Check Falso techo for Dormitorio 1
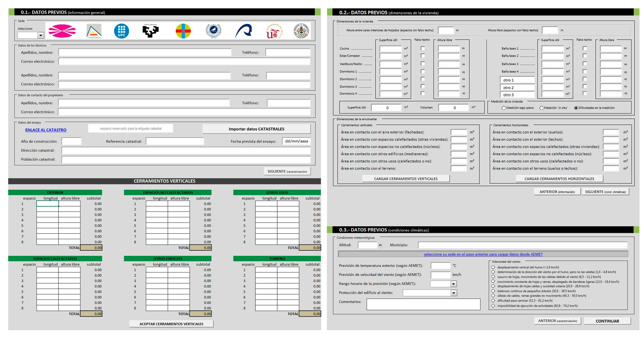Viewport: 644px width, 337px height. (x=423, y=72)
